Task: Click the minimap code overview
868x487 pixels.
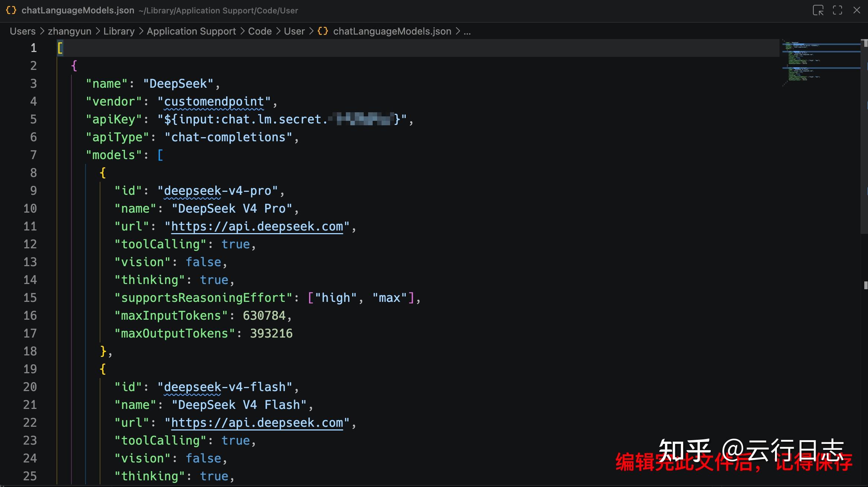Action: (x=821, y=63)
